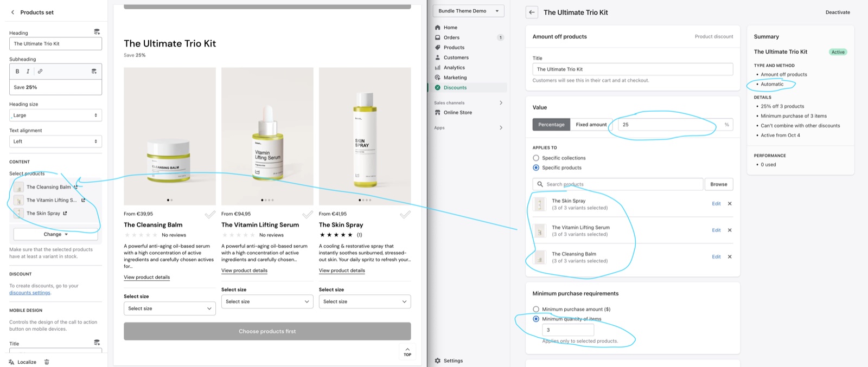View product details for The Skin Spray
The height and width of the screenshot is (367, 868).
[x=342, y=271]
